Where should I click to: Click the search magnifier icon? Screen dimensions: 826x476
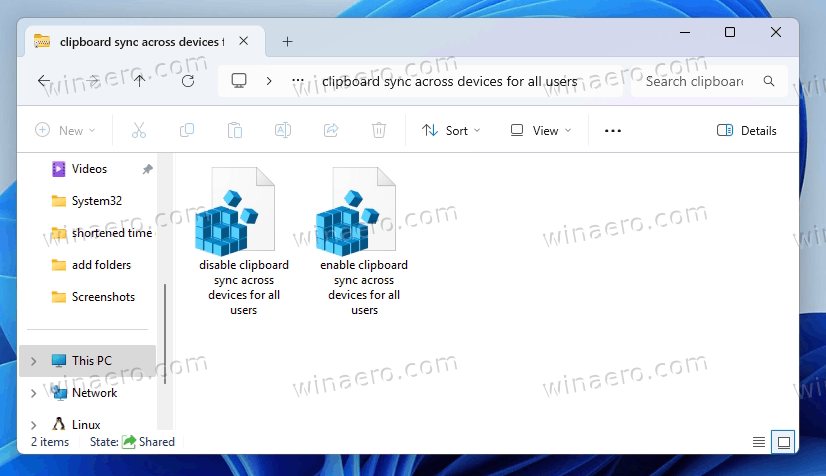click(769, 81)
